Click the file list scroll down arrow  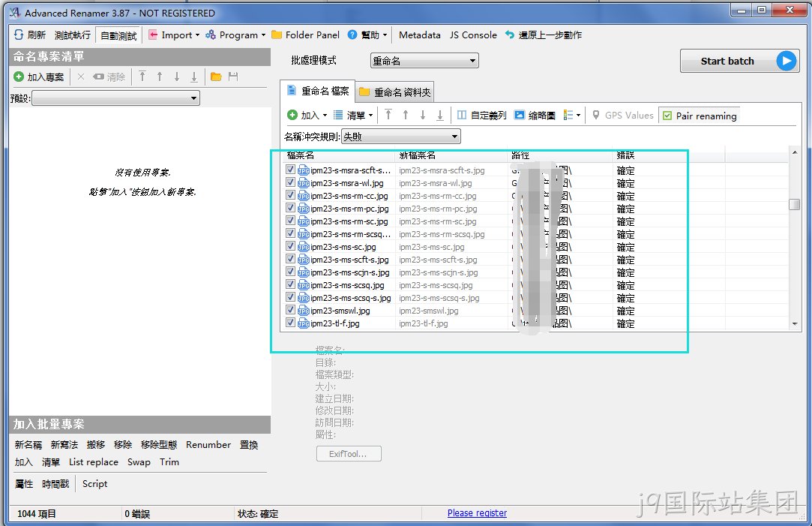795,324
